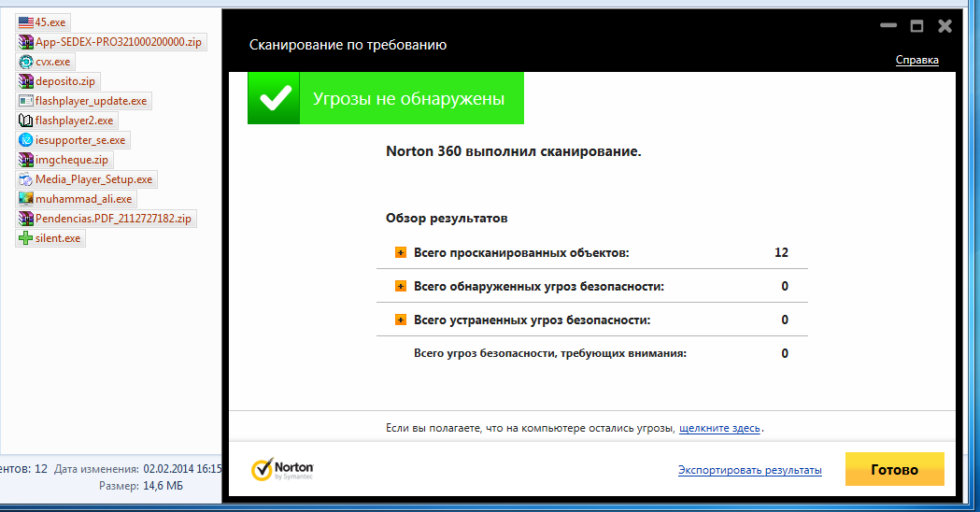
Task: Select file name muhammad_ali.exe
Action: pyautogui.click(x=84, y=199)
